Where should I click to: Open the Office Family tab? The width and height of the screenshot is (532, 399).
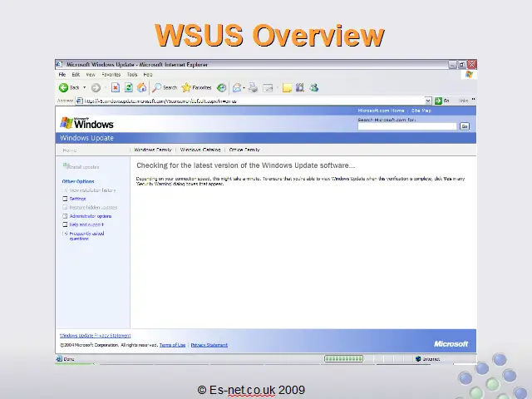tap(244, 150)
